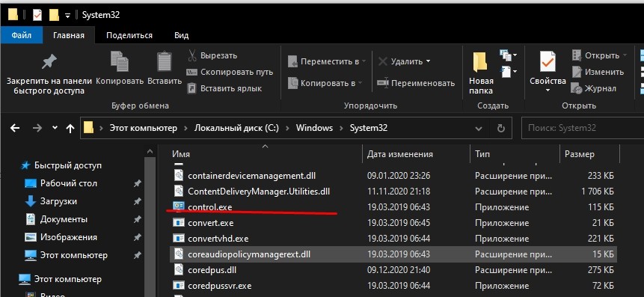Click Вставить ярлык command
644x297 pixels.
point(224,88)
